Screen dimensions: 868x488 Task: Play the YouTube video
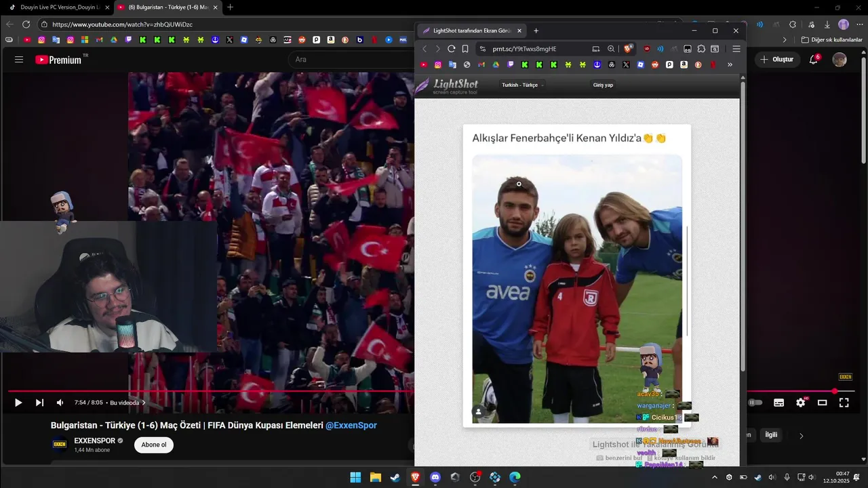pos(18,403)
